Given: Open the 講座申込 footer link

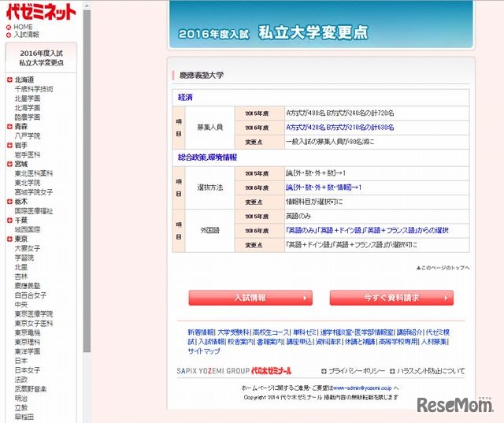Looking at the screenshot, I should tap(299, 342).
